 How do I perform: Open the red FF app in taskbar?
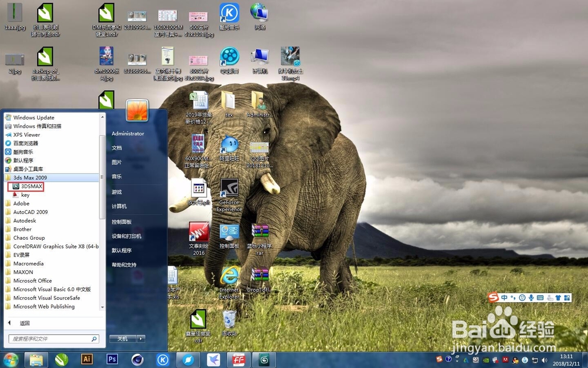[238, 360]
